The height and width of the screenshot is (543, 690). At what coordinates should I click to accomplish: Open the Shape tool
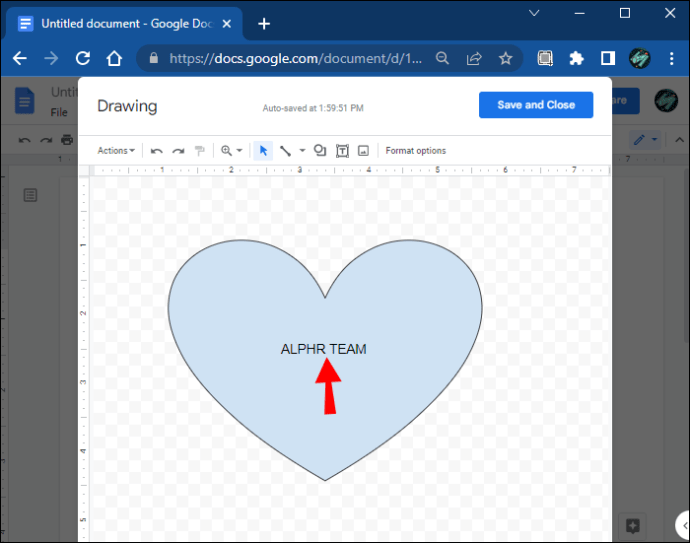tap(320, 151)
